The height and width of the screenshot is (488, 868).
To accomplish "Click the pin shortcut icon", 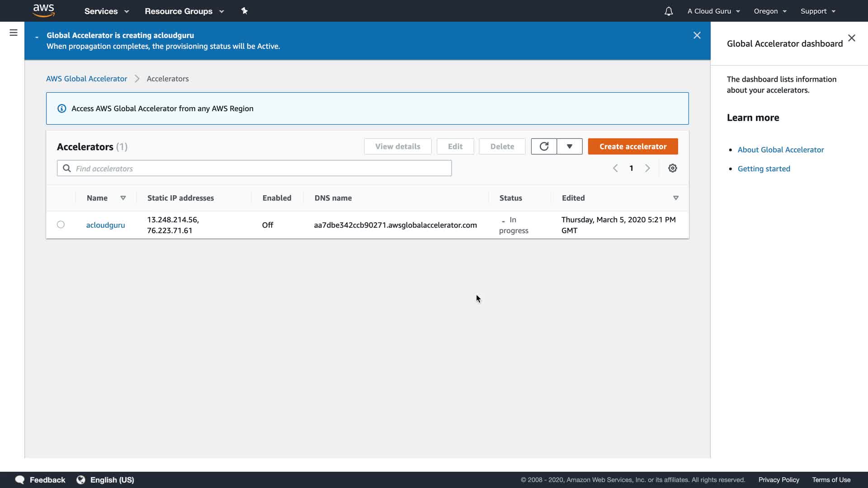I will (x=245, y=11).
